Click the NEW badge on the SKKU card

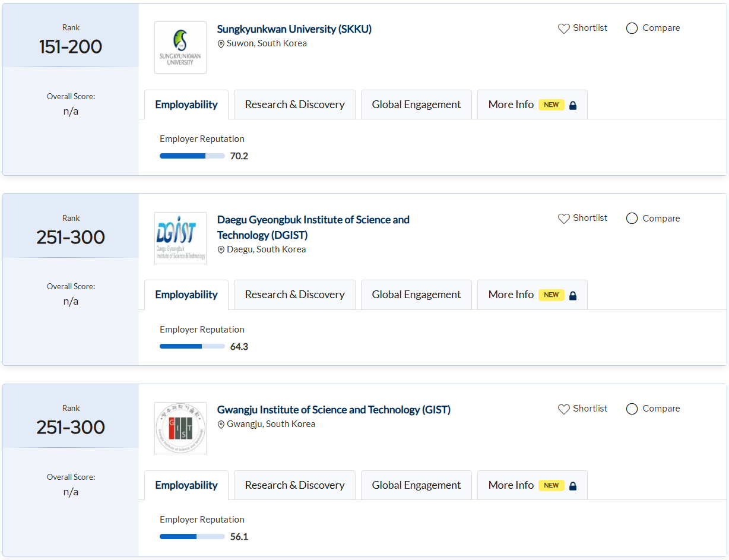(551, 105)
